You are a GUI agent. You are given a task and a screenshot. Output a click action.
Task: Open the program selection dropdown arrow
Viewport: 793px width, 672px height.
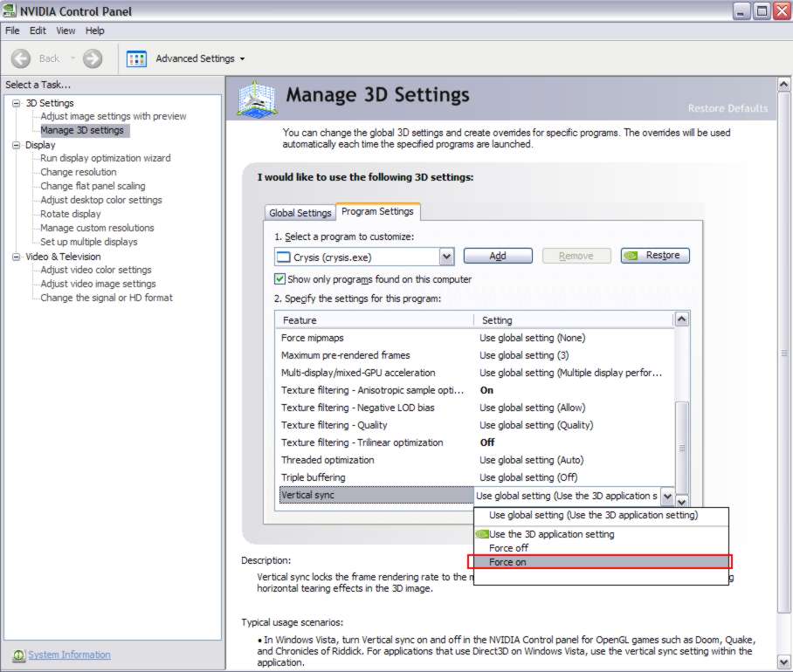[446, 257]
